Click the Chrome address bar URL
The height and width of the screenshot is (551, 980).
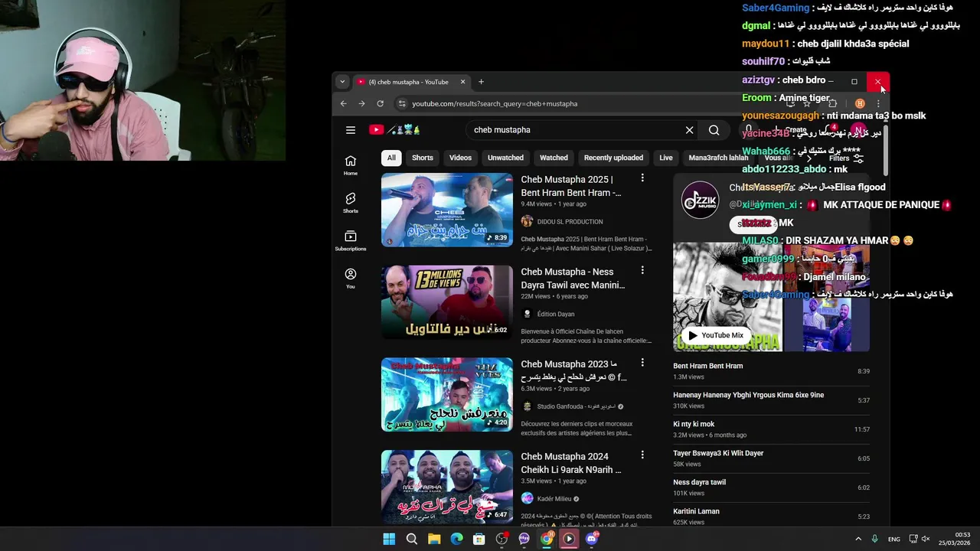[495, 103]
